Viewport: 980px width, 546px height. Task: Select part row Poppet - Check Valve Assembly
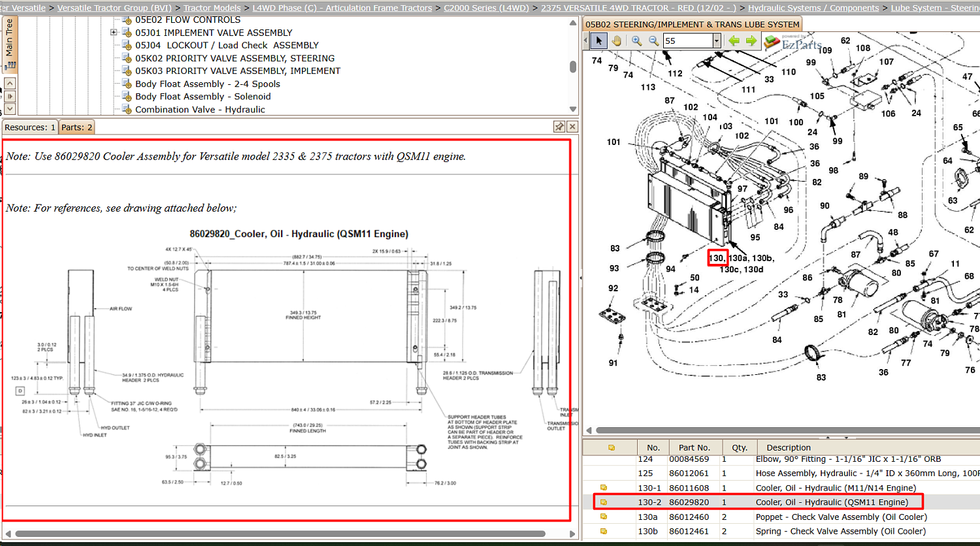tap(781, 517)
